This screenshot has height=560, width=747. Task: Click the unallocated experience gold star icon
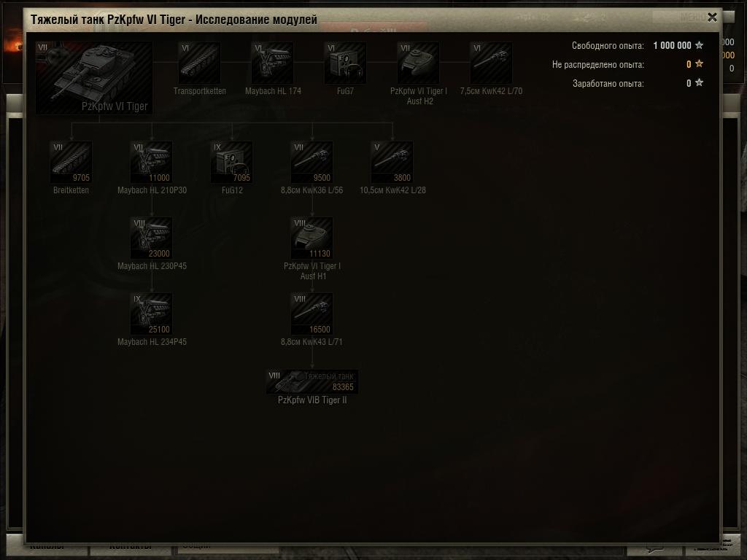point(699,64)
